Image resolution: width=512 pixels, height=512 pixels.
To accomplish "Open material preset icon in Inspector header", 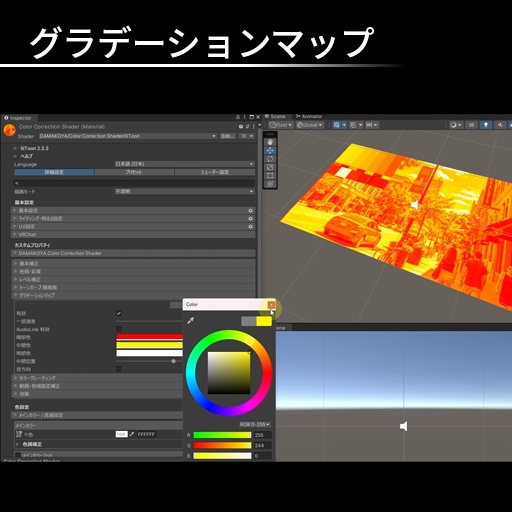I will pyautogui.click(x=247, y=127).
